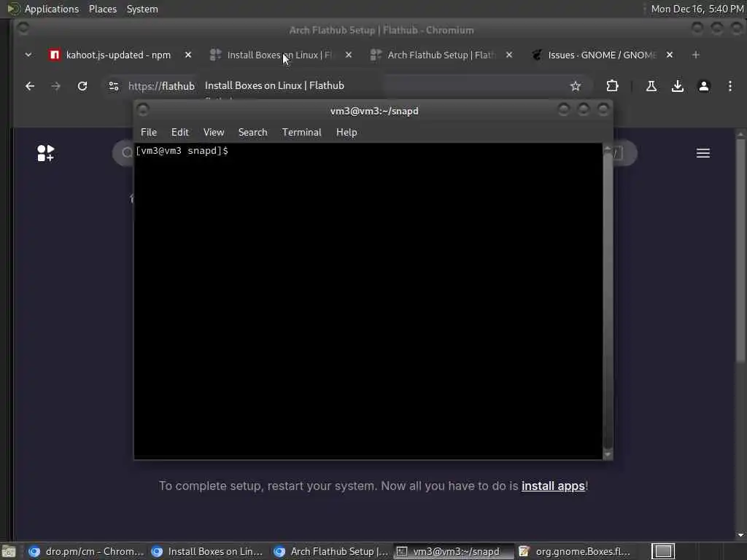This screenshot has width=747, height=560.
Task: Click show desktop icon in bottom panel
Action: [9, 551]
